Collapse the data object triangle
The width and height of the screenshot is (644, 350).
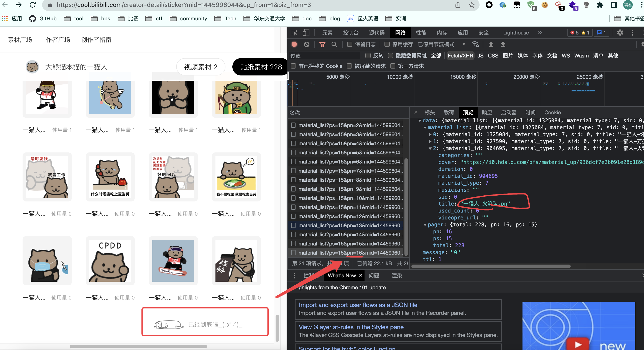point(420,121)
